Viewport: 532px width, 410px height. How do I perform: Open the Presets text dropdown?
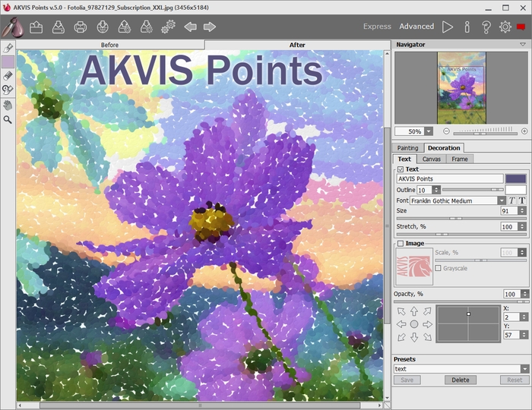(x=525, y=369)
